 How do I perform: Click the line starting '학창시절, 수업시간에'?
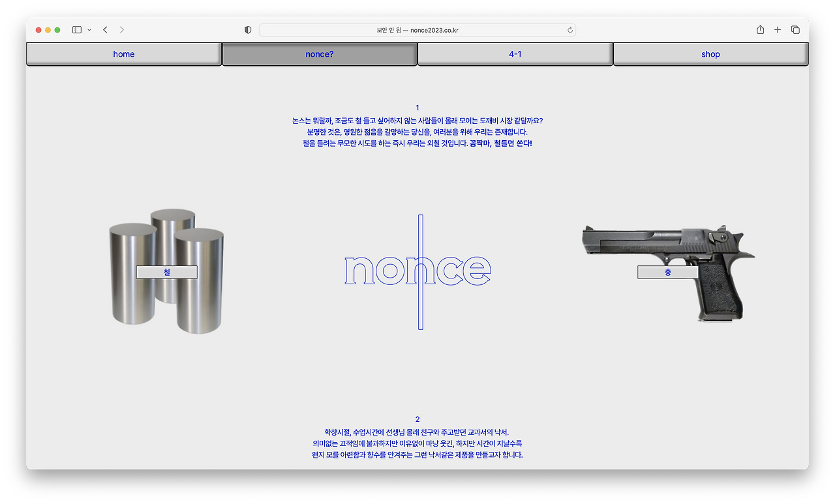(x=417, y=432)
